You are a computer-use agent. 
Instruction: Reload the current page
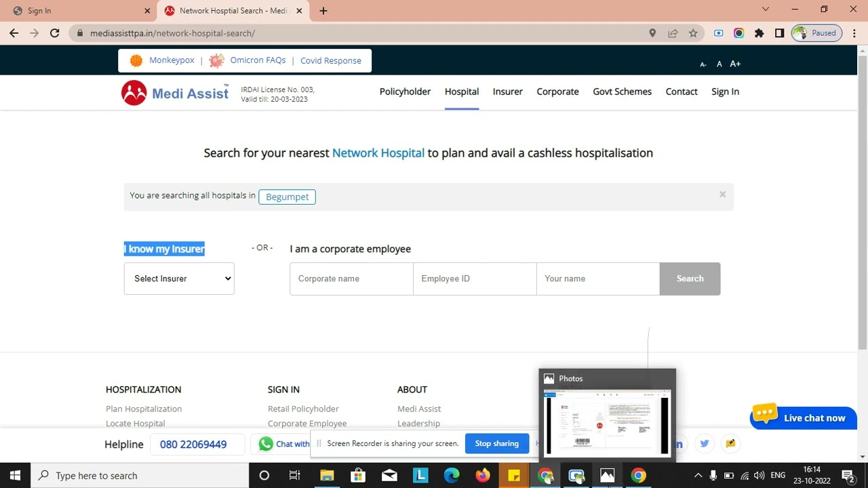click(54, 33)
